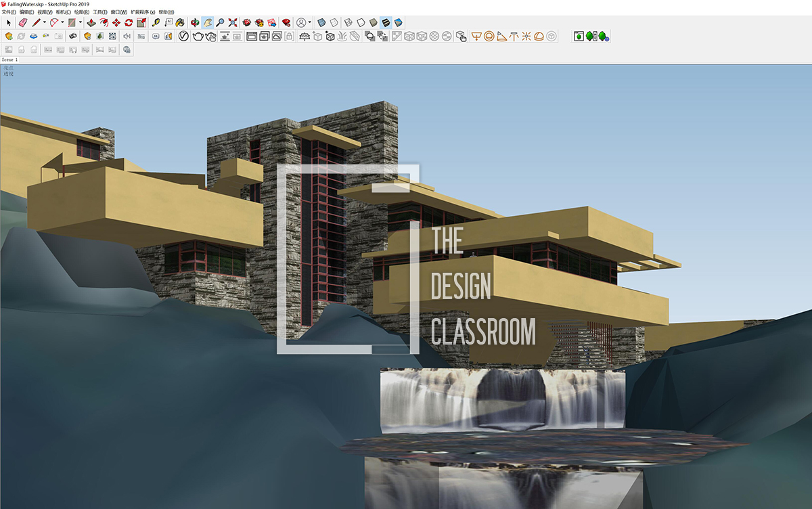This screenshot has width=812, height=509.
Task: Select the Scale tool
Action: 141,22
